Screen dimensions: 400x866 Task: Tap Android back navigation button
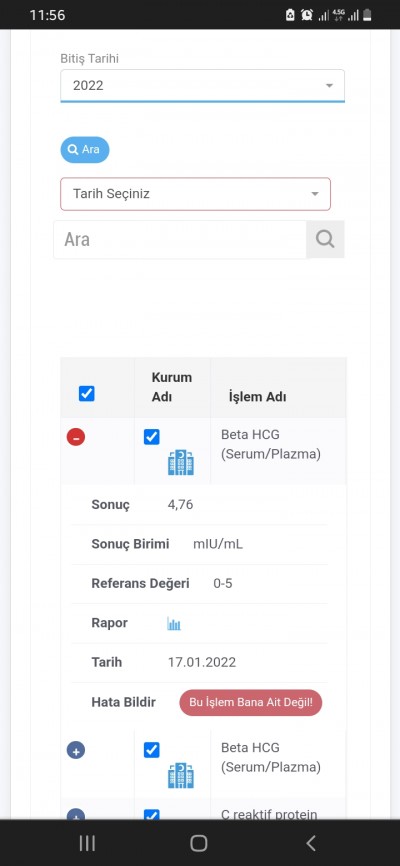coord(311,843)
